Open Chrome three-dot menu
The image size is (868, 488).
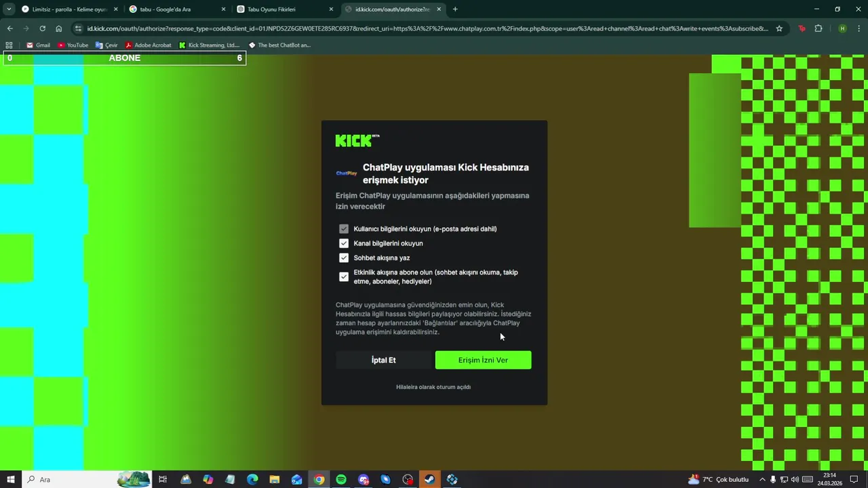[859, 28]
